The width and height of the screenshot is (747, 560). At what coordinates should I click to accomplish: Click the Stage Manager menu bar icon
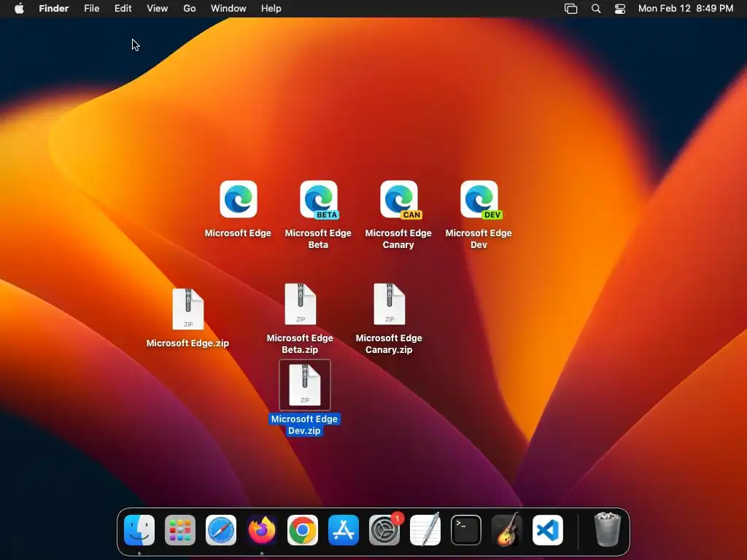pyautogui.click(x=570, y=9)
